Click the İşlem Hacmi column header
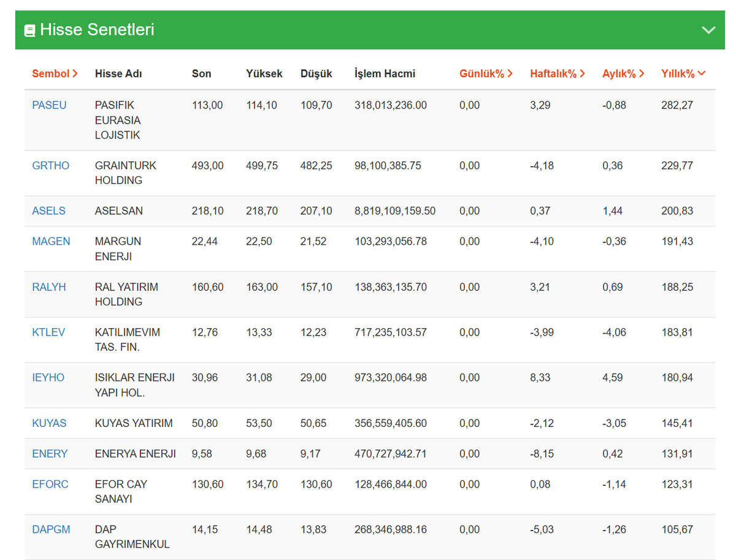Image resolution: width=736 pixels, height=560 pixels. pyautogui.click(x=385, y=74)
